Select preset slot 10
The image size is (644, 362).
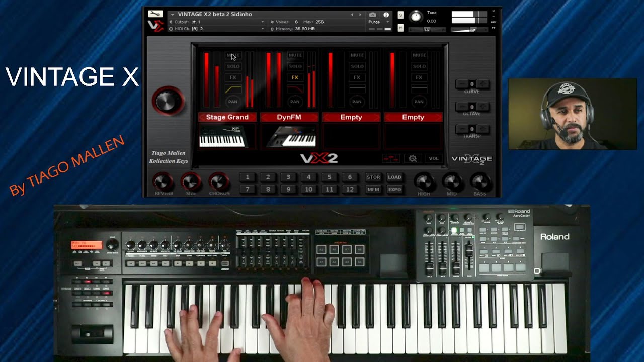coord(309,189)
